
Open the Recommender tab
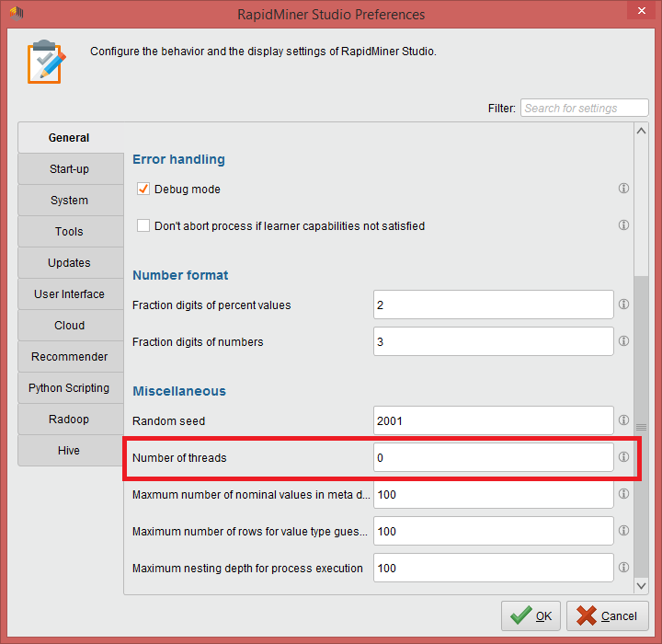71,357
